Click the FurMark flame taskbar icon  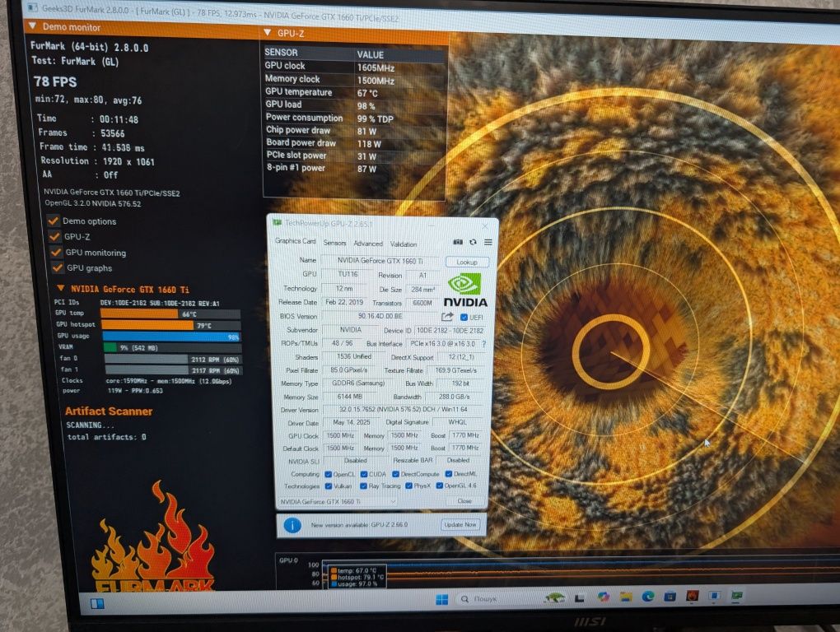click(692, 595)
